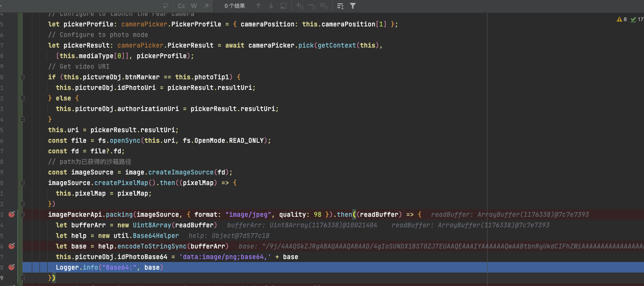Image resolution: width=644 pixels, height=286 pixels.
Task: Collapse the createPixelMap then block
Action: coord(22,183)
